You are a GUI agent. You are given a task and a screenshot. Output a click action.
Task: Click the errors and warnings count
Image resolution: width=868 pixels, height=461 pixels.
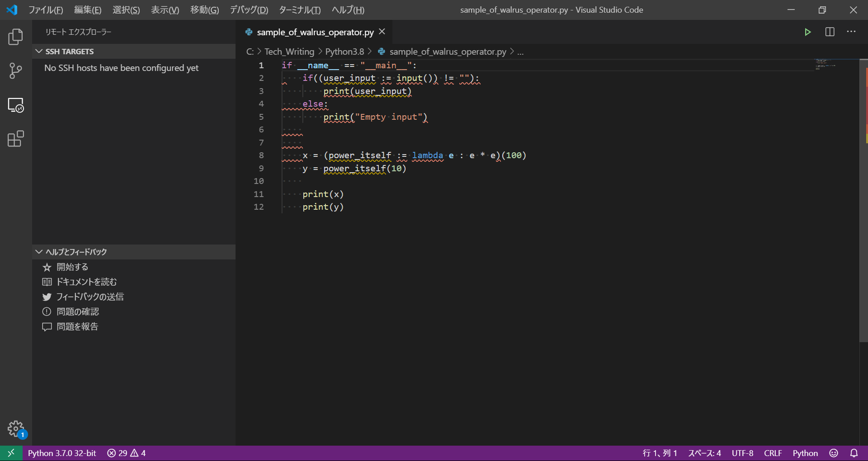tap(127, 453)
